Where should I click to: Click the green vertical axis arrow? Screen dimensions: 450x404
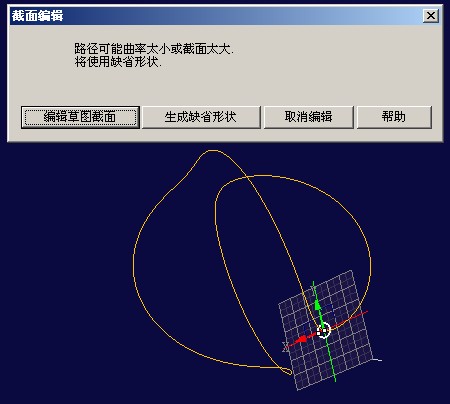(x=318, y=305)
